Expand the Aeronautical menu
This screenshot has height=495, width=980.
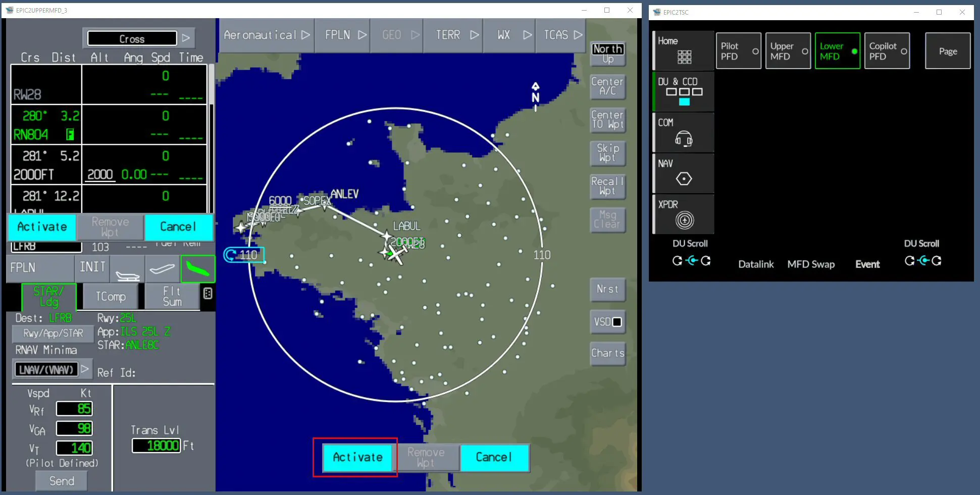[x=267, y=35]
